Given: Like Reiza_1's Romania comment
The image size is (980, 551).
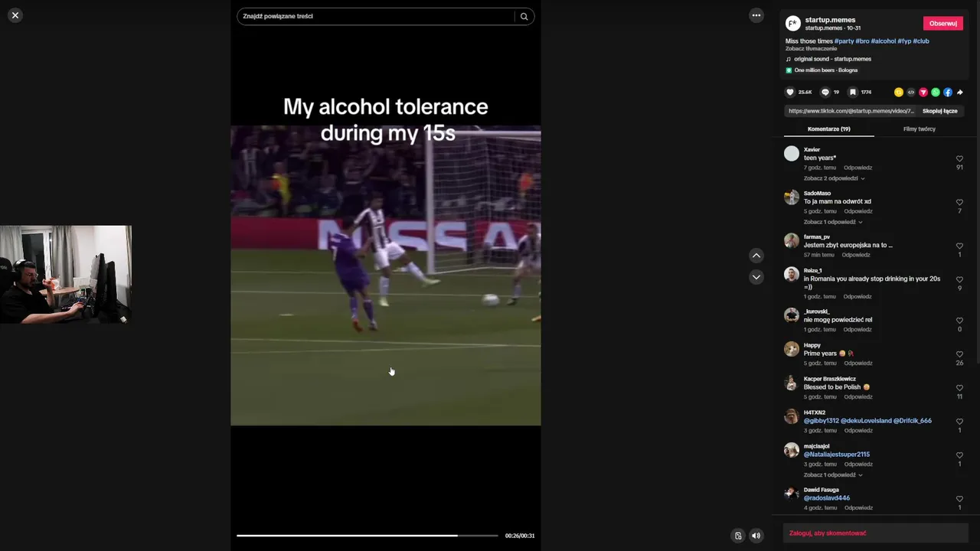Looking at the screenshot, I should (x=959, y=280).
